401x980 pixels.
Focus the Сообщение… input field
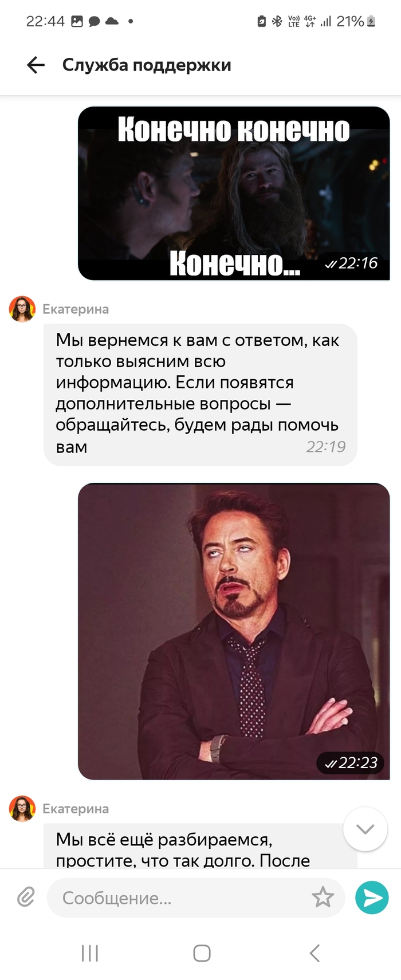coord(196,898)
